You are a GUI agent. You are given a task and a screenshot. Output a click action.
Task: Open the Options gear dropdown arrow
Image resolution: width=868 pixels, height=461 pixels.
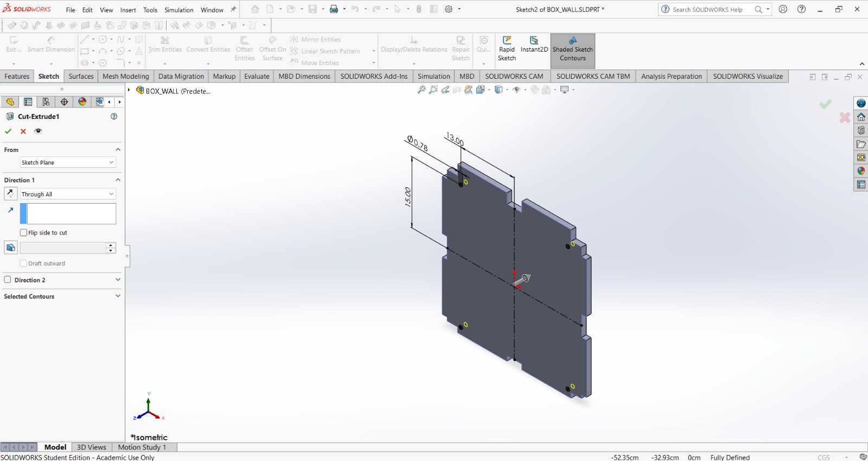click(459, 9)
